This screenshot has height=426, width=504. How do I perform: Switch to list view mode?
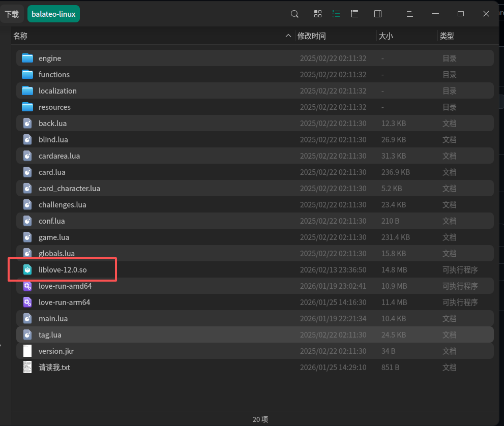tap(336, 14)
